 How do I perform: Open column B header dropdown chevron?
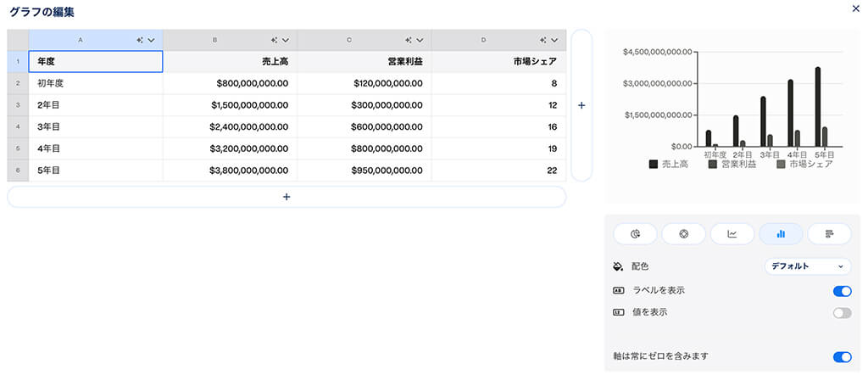(286, 40)
